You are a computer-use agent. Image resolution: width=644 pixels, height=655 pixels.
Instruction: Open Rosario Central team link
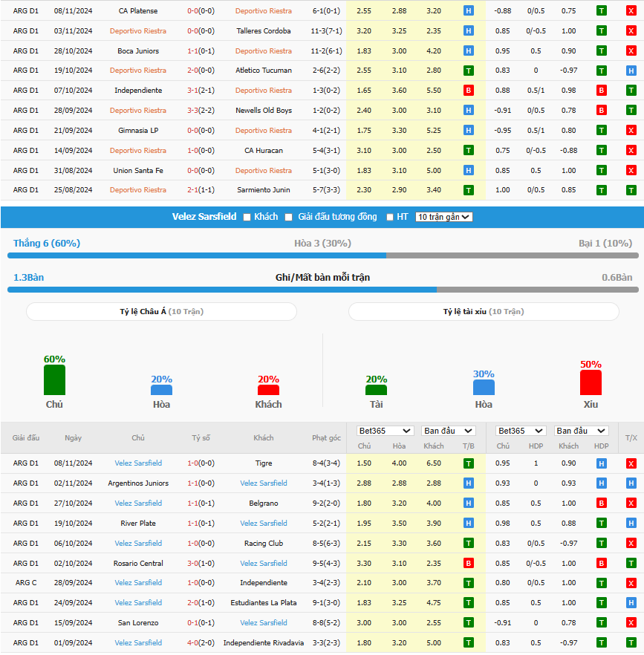(138, 564)
